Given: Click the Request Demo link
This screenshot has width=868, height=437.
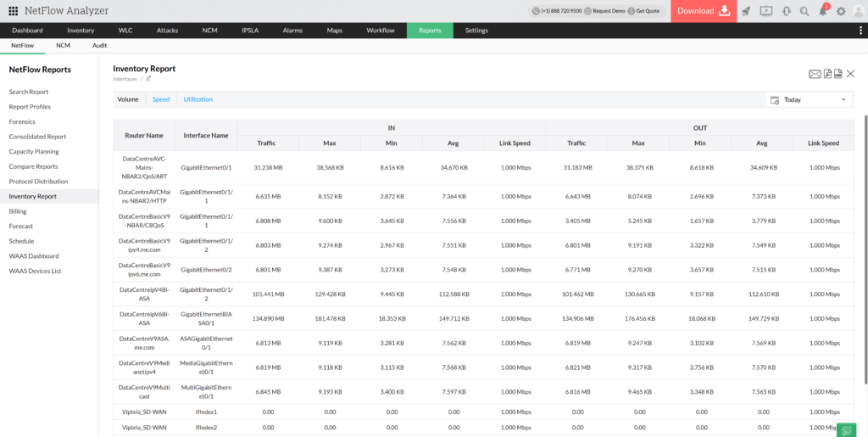Looking at the screenshot, I should pyautogui.click(x=606, y=11).
